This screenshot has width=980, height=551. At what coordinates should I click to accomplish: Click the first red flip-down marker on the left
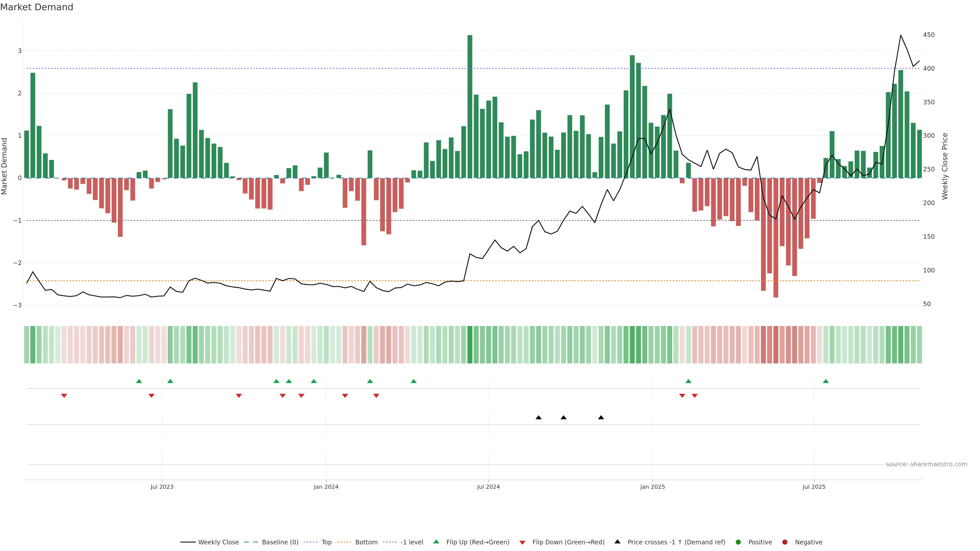point(64,396)
